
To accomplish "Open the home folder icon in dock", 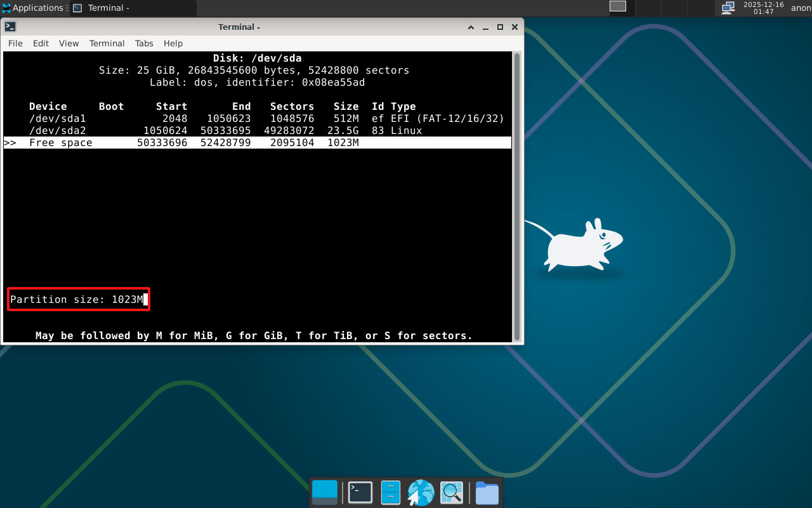I will click(x=487, y=492).
